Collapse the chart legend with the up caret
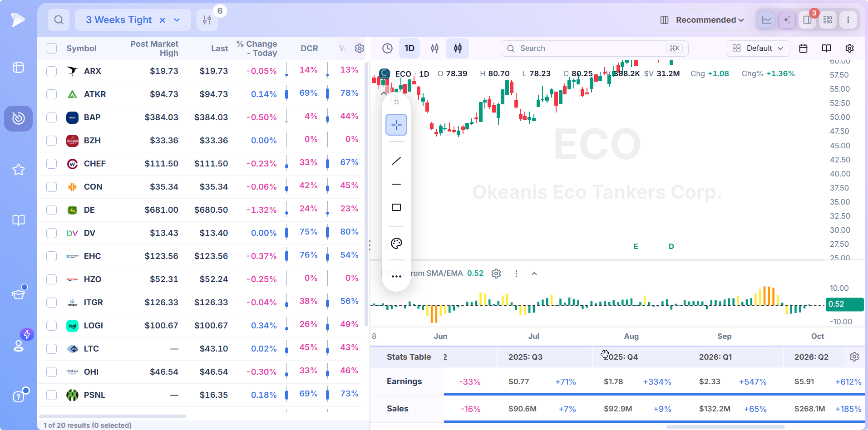The width and height of the screenshot is (868, 430). [384, 93]
